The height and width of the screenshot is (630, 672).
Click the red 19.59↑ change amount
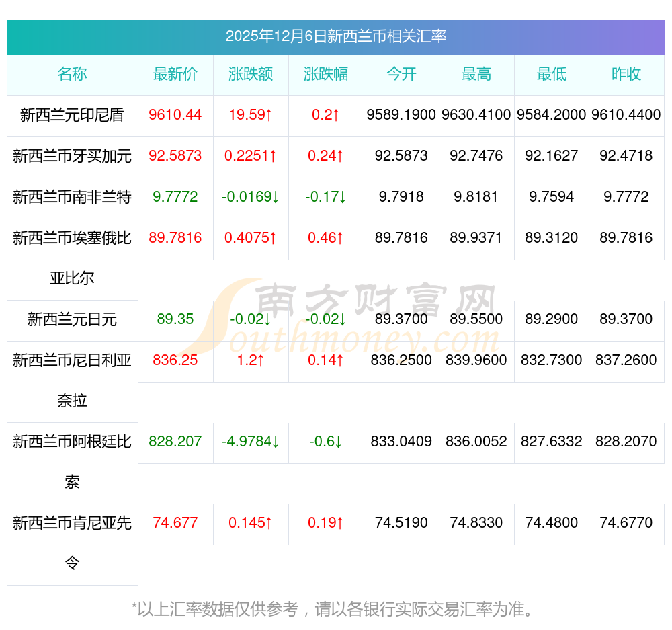251,115
